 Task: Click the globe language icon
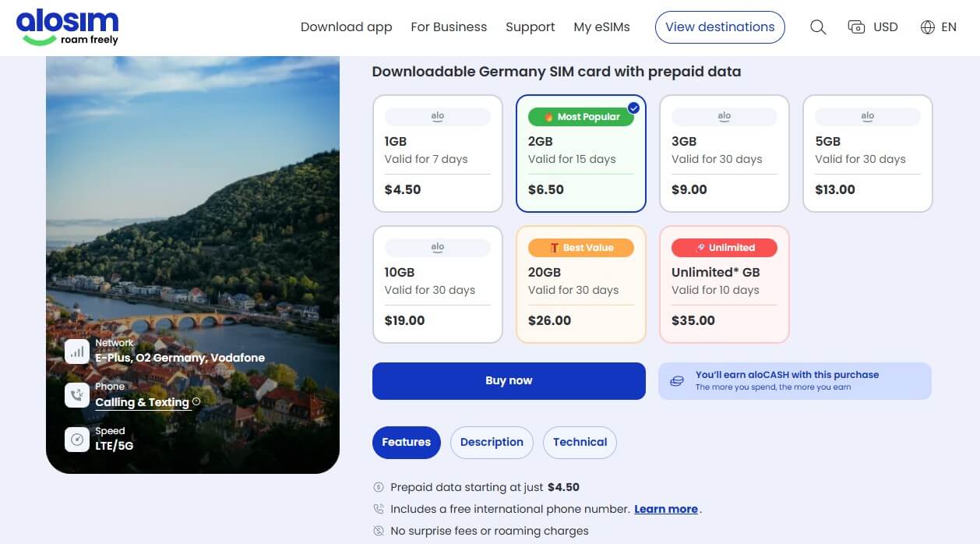point(927,27)
